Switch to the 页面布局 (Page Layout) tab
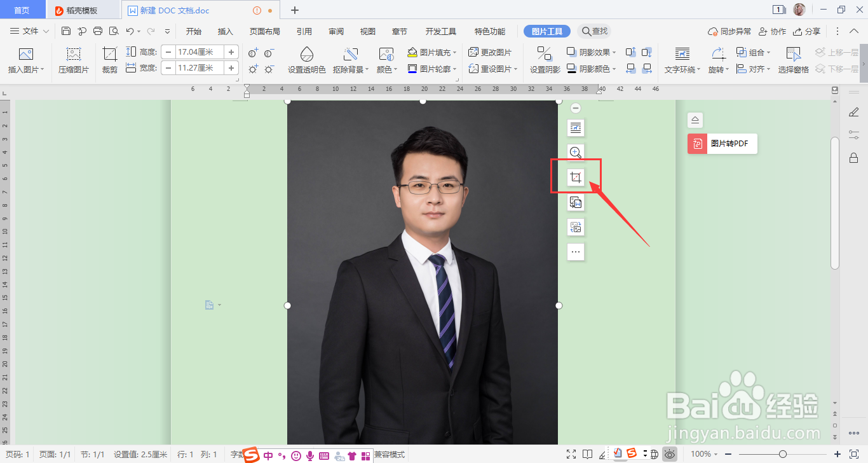This screenshot has width=868, height=463. (x=265, y=31)
